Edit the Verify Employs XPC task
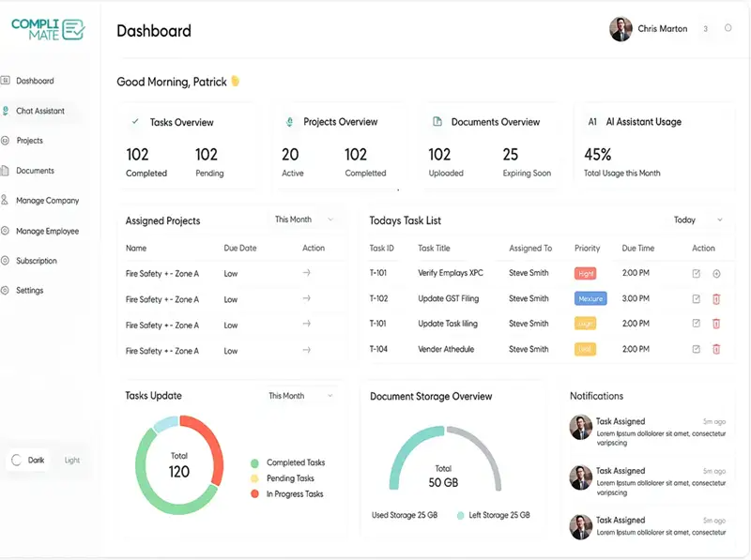The image size is (751, 560). (697, 274)
